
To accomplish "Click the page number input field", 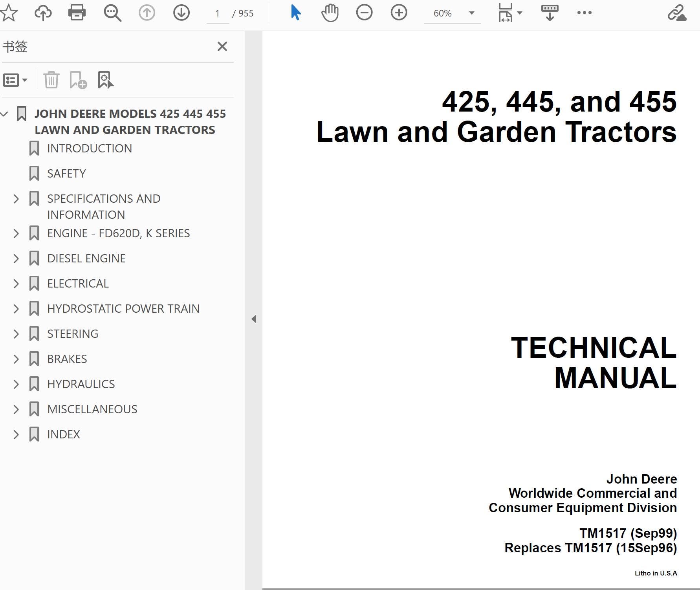I will (x=218, y=13).
